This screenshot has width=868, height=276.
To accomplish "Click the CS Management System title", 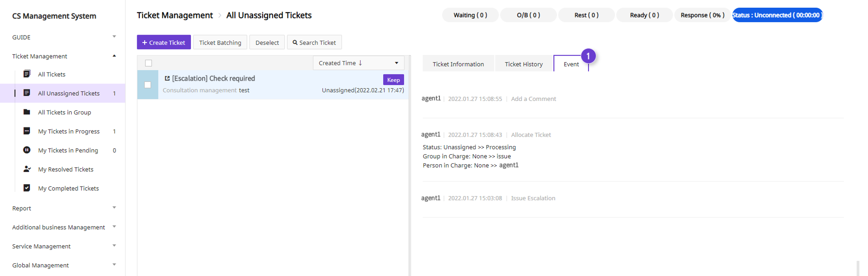I will 54,16.
